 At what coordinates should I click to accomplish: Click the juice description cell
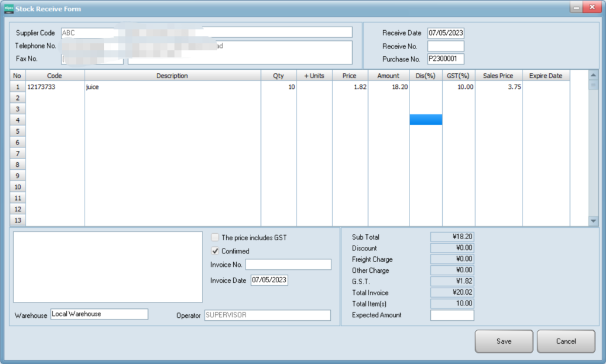pyautogui.click(x=172, y=87)
